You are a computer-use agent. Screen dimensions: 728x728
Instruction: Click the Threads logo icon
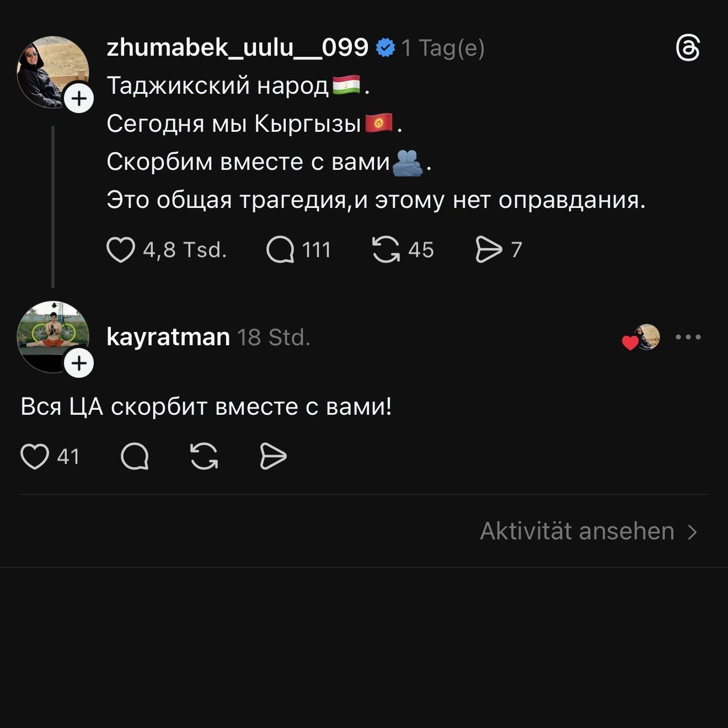pyautogui.click(x=688, y=49)
